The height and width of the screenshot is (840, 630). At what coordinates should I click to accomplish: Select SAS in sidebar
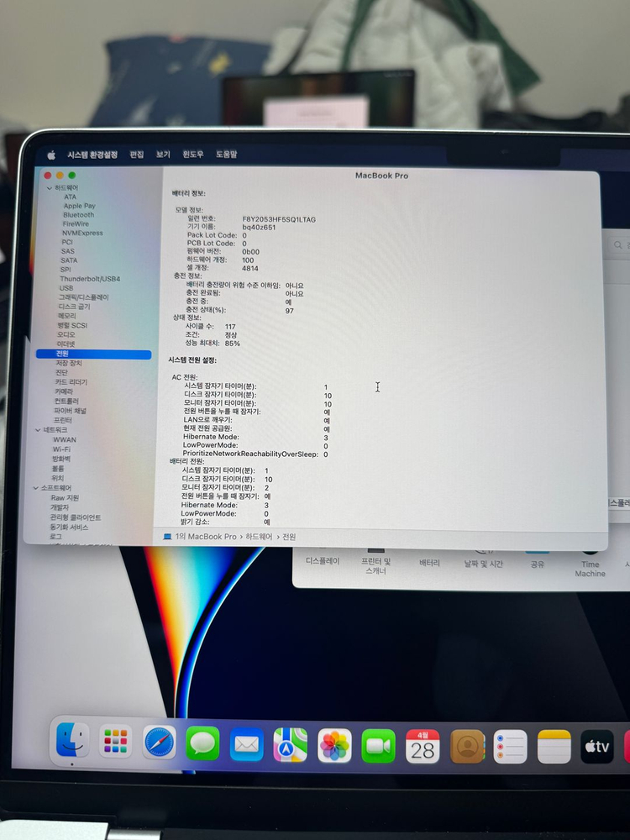[67, 251]
